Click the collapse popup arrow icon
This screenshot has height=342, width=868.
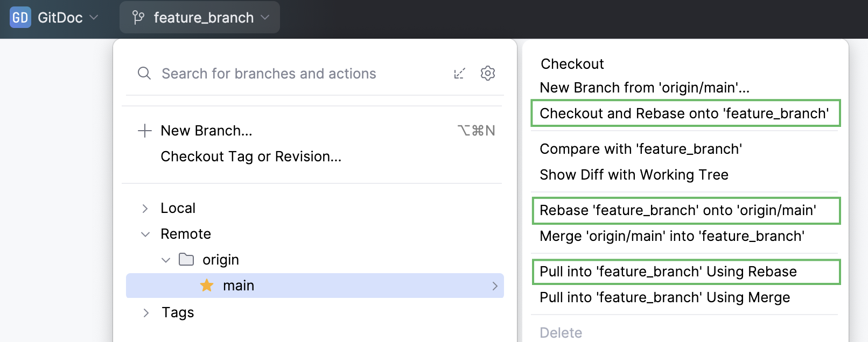tap(459, 73)
